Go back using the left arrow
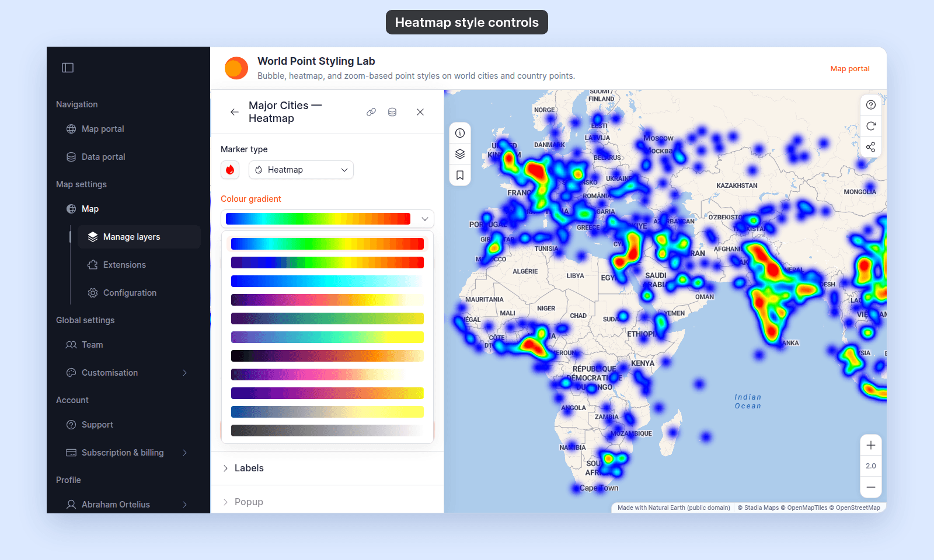The image size is (934, 560). (235, 112)
